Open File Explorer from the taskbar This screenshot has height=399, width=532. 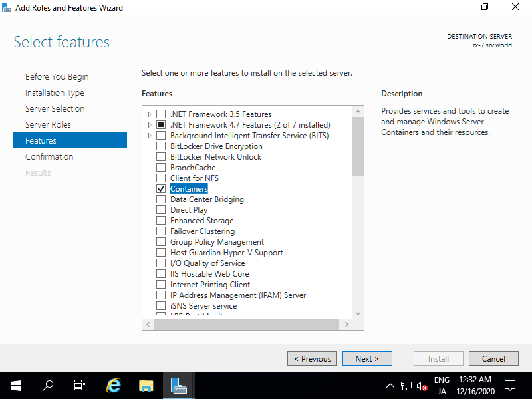tap(146, 386)
